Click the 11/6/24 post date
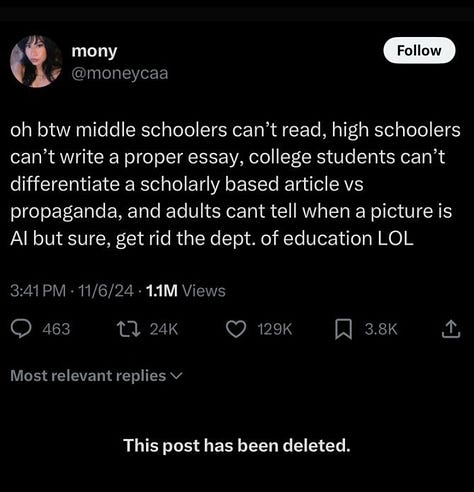 point(106,291)
